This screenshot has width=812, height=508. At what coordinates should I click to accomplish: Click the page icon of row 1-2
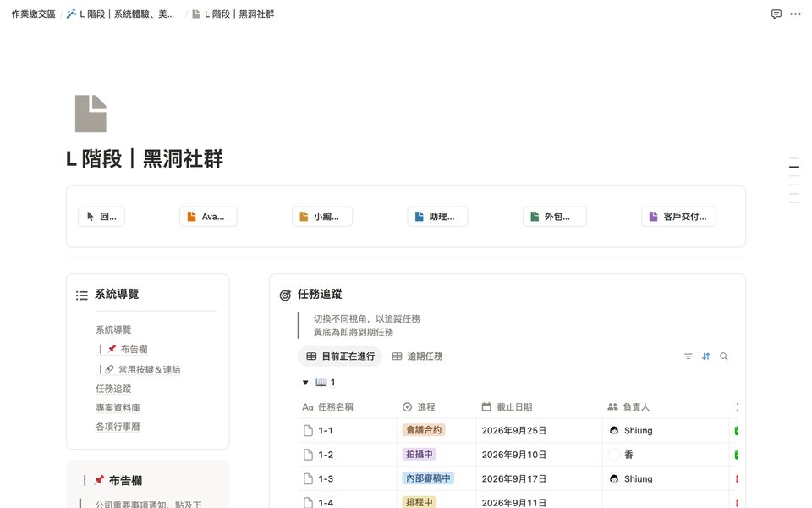(308, 455)
